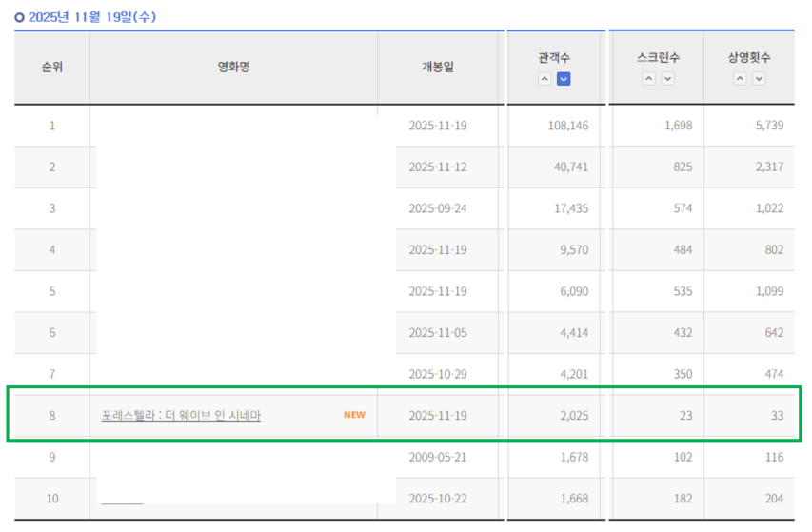Click the 상영횟수 header label
Image resolution: width=812 pixels, height=532 pixels.
(x=749, y=58)
